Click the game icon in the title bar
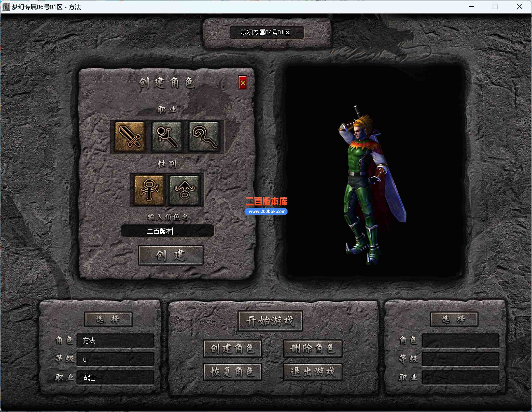 click(6, 7)
